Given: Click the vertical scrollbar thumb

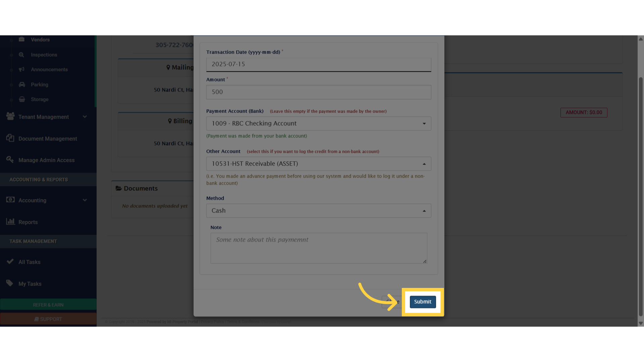Looking at the screenshot, I should point(641,197).
